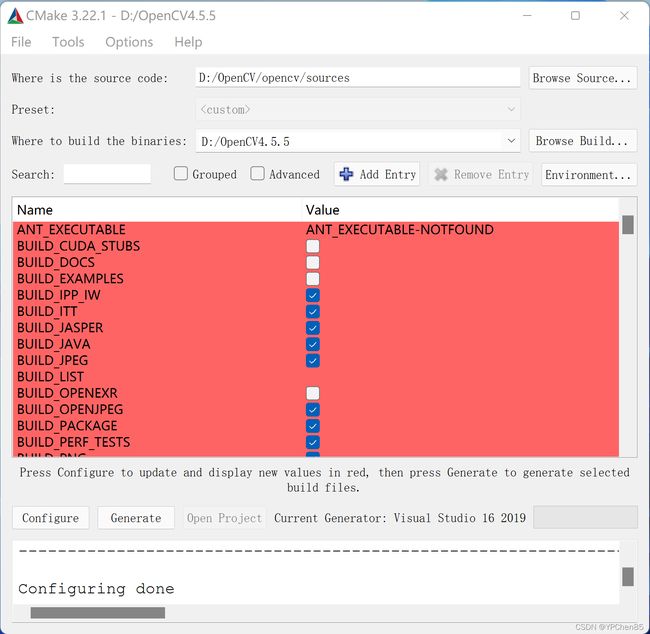This screenshot has height=634, width=650.
Task: Close the CMake window
Action: [624, 16]
